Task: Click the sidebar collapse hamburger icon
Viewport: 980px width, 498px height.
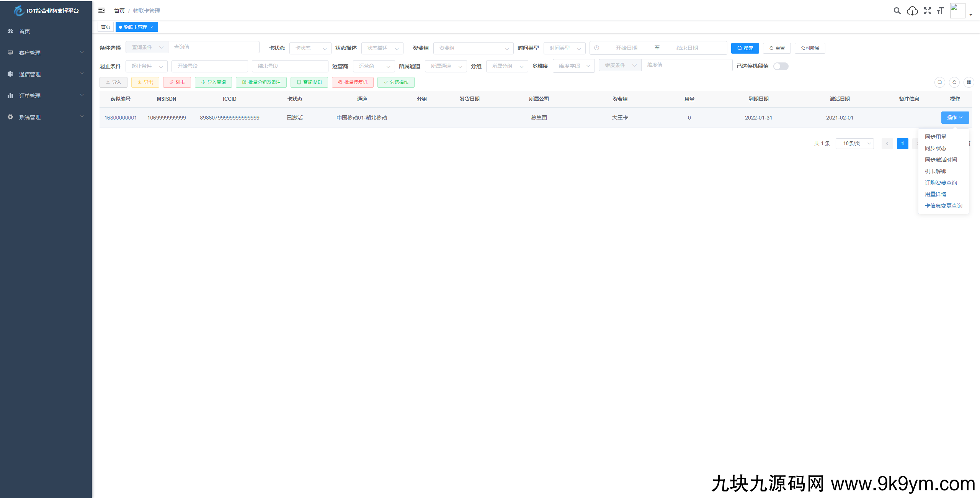Action: [101, 10]
